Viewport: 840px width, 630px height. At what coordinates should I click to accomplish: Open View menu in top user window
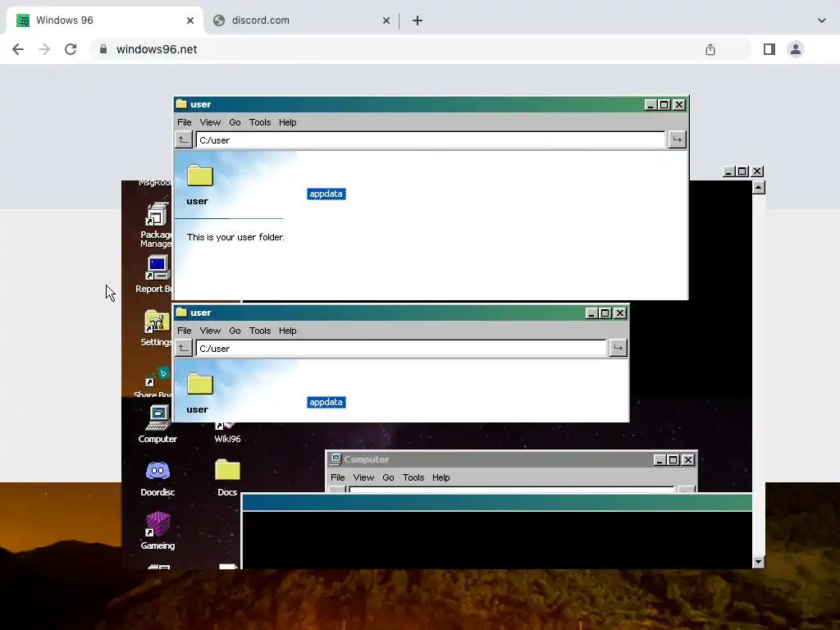coord(210,122)
